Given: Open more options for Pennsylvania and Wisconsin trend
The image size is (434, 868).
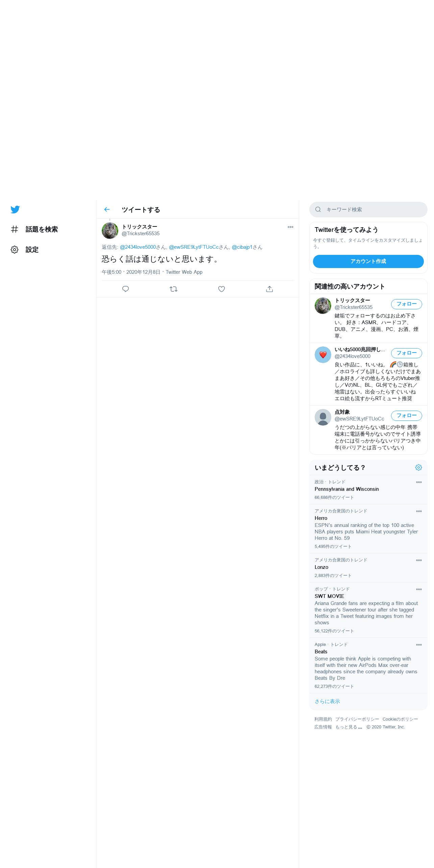Looking at the screenshot, I should coord(419,482).
